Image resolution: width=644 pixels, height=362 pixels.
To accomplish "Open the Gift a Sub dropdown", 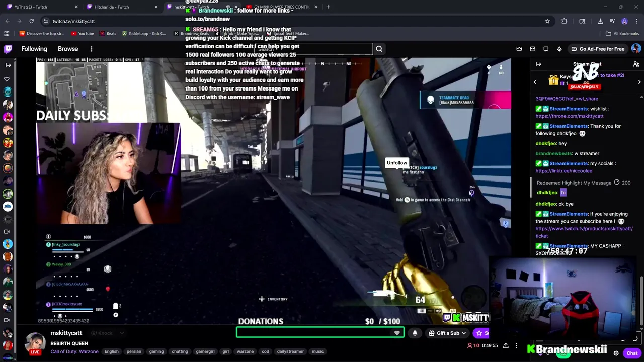I will (448, 333).
